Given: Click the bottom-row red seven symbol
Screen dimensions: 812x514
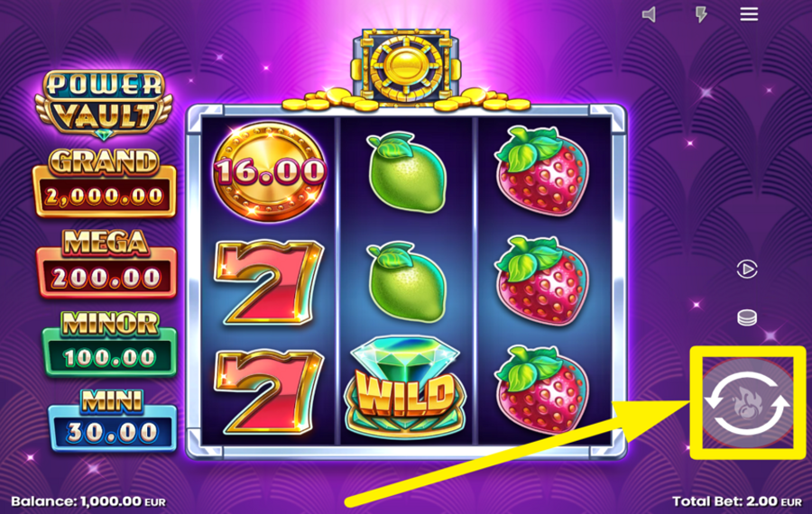Looking at the screenshot, I should tap(269, 392).
